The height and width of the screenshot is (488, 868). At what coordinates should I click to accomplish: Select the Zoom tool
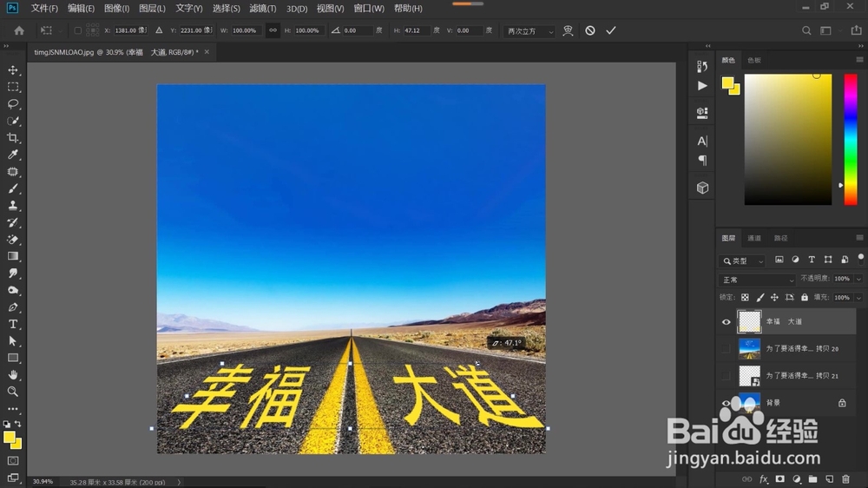[x=13, y=392]
